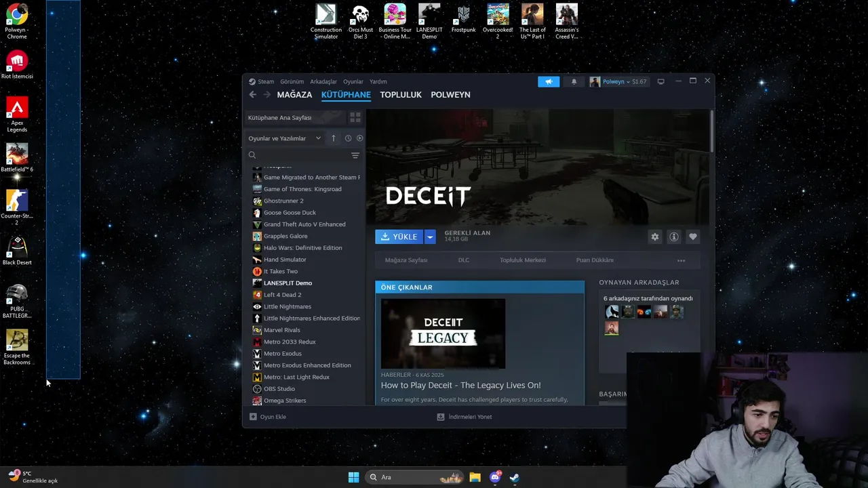
Task: Expand the dropdown arrow next to YÜKLE
Action: pos(429,237)
